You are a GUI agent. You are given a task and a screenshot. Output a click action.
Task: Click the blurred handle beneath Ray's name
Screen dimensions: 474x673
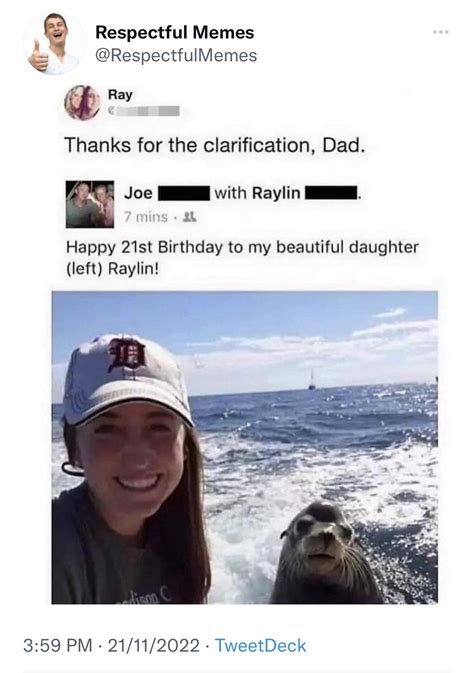pyautogui.click(x=143, y=111)
